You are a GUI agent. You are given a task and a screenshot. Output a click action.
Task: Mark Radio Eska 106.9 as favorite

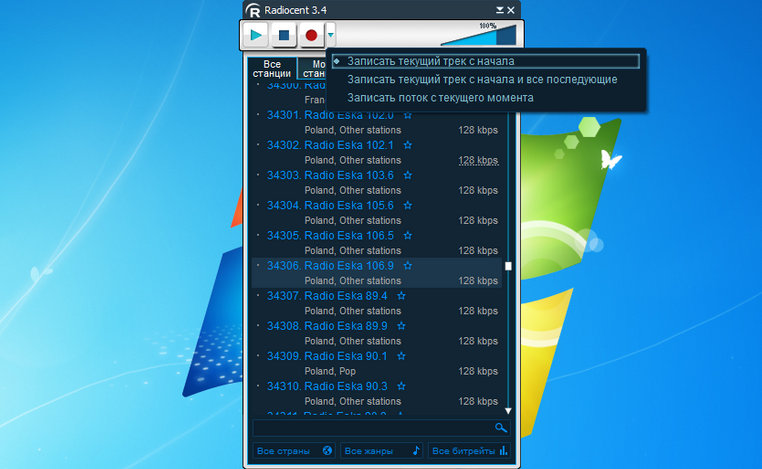tap(408, 266)
